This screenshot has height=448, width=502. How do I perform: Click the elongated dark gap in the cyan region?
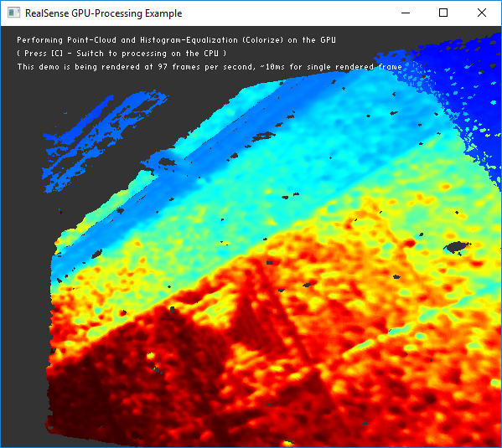(x=263, y=137)
